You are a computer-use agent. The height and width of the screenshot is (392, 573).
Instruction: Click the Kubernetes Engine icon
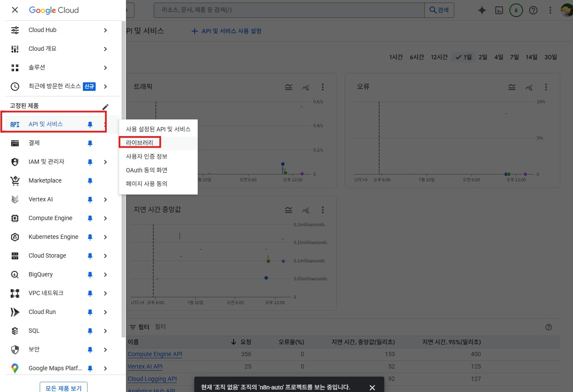click(x=15, y=237)
